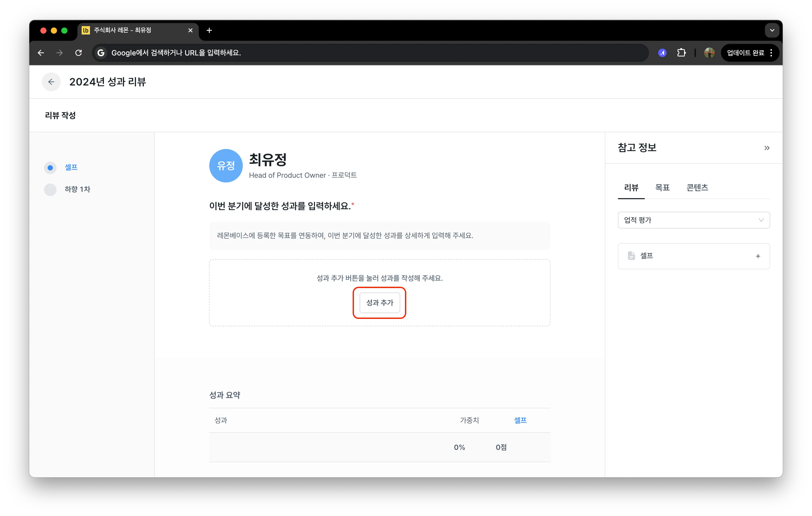Viewport: 812px width, 516px height.
Task: Click the 최유정 name heading
Action: 268,160
